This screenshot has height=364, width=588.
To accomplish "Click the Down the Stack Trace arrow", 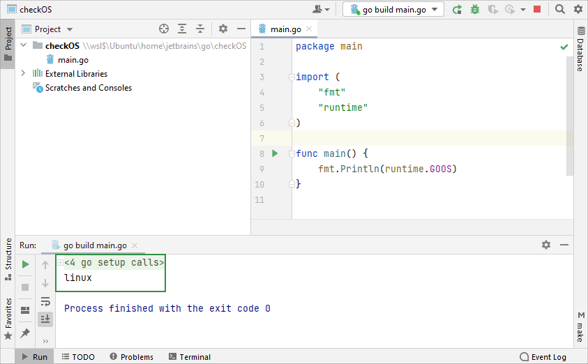I will (45, 283).
